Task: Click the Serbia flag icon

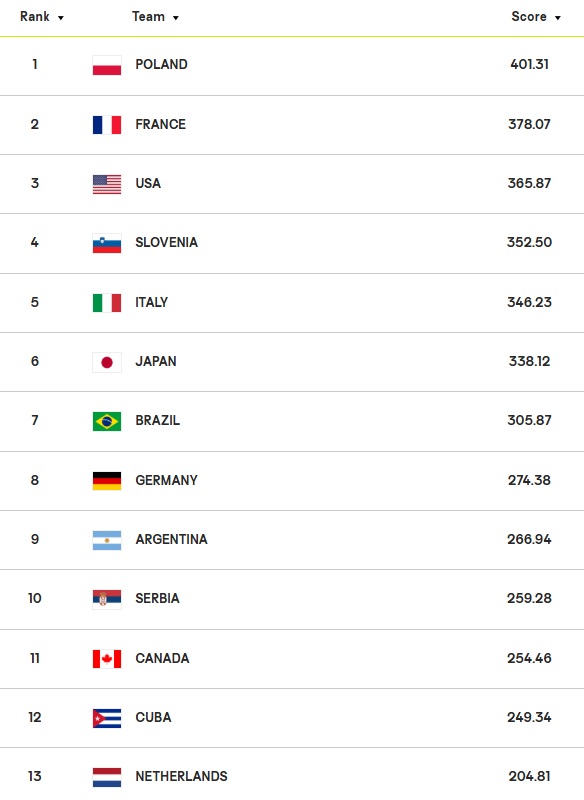Action: [x=107, y=599]
